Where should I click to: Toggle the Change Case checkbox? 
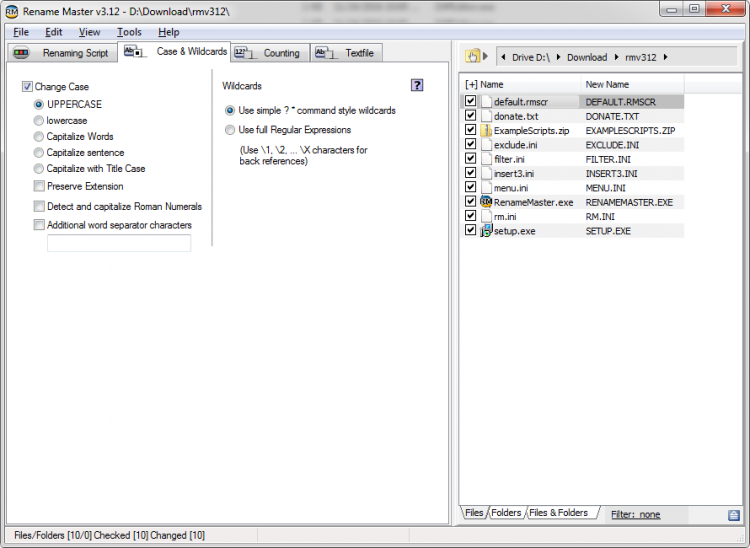pos(27,87)
